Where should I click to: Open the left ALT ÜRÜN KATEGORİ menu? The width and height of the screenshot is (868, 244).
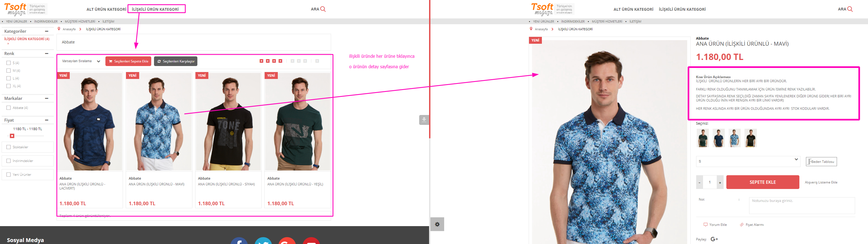coord(106,9)
